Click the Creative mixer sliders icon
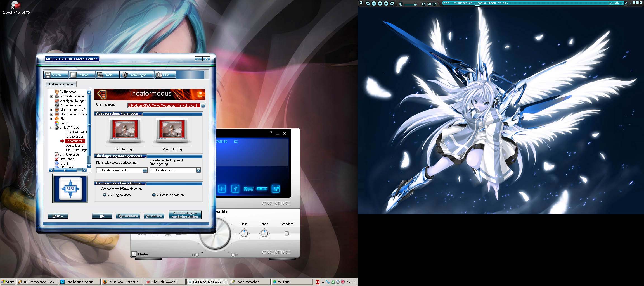The width and height of the screenshot is (644, 286). 235,189
